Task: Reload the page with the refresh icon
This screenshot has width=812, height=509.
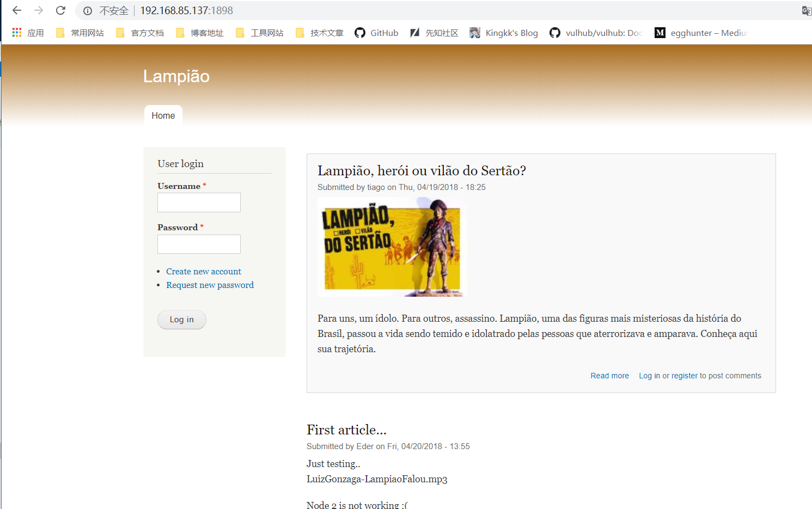Action: pyautogui.click(x=60, y=10)
